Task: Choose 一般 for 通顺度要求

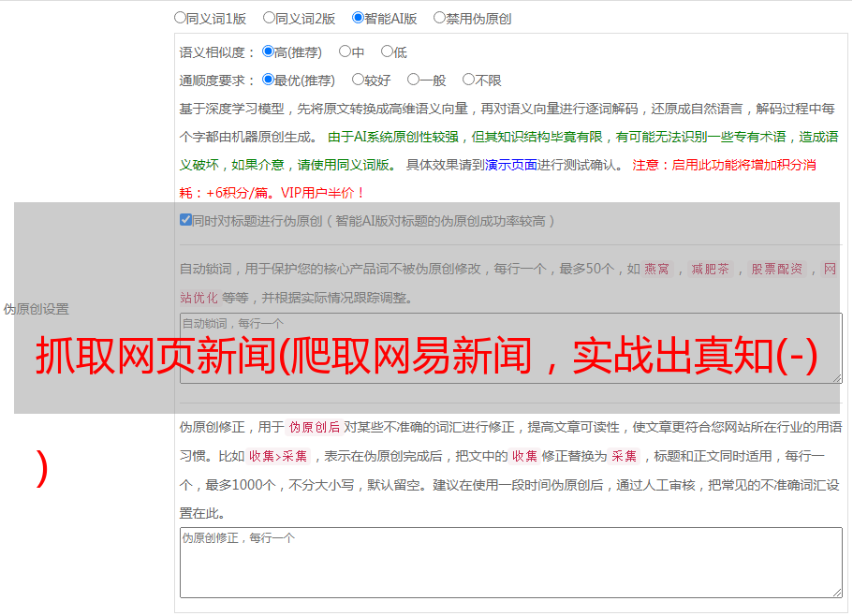Action: coord(414,80)
